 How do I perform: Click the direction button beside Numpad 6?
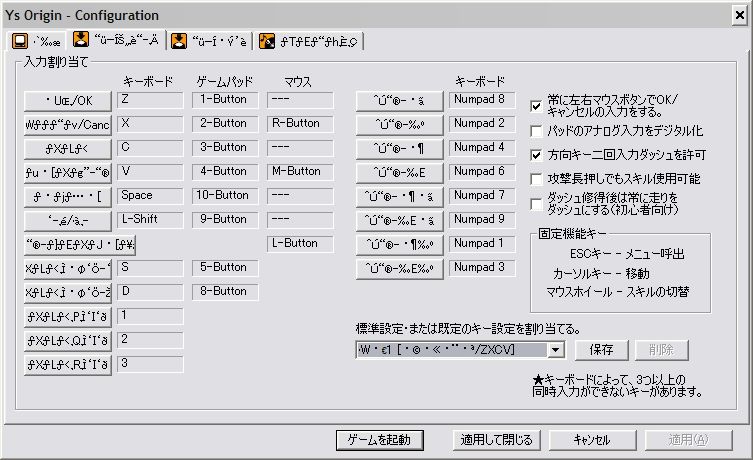coord(399,173)
